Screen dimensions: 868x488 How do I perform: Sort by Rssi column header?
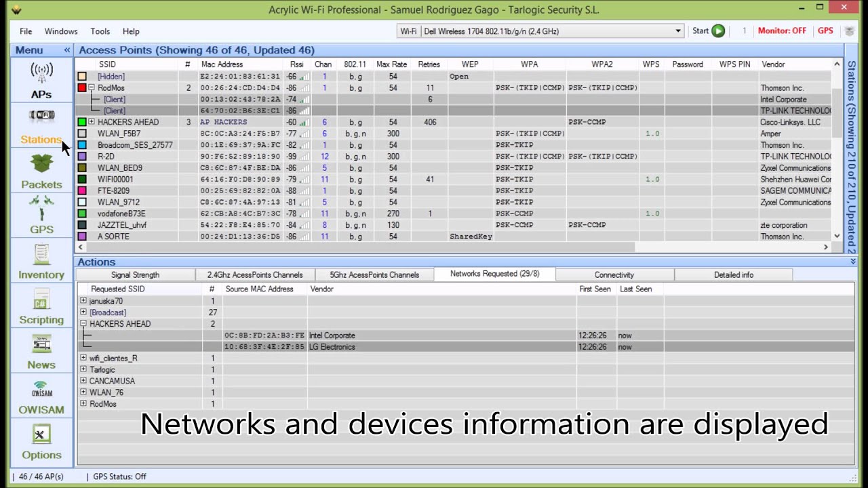[x=297, y=64]
